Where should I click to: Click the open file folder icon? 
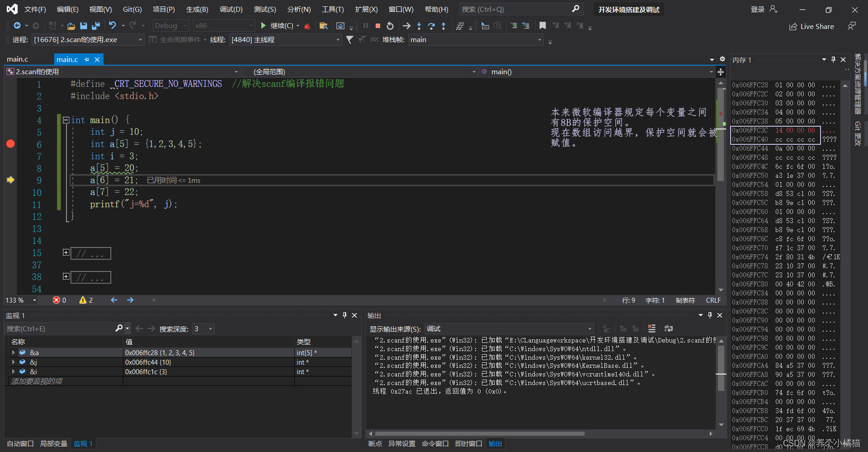(71, 26)
